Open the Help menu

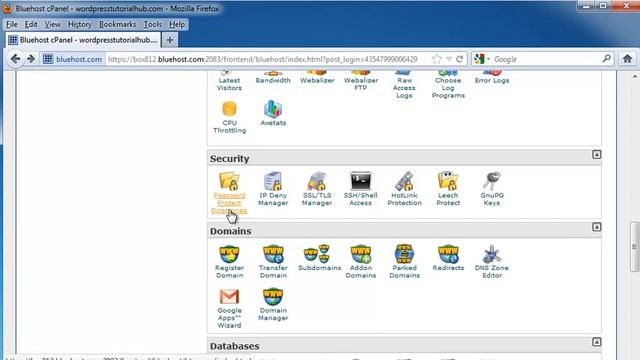[177, 24]
